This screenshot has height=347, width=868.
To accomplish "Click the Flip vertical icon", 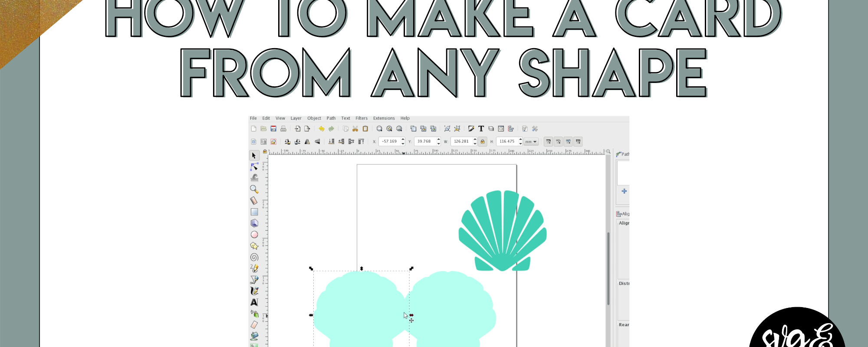I will (317, 141).
